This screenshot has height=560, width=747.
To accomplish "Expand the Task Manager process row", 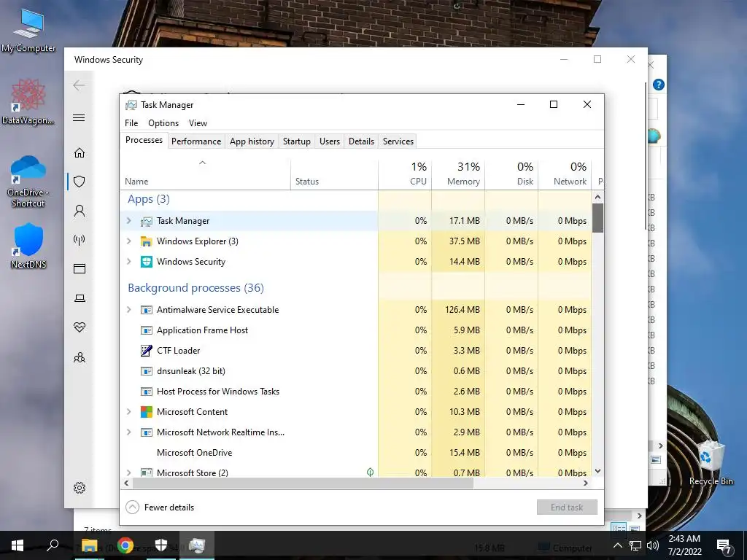I will click(x=128, y=221).
